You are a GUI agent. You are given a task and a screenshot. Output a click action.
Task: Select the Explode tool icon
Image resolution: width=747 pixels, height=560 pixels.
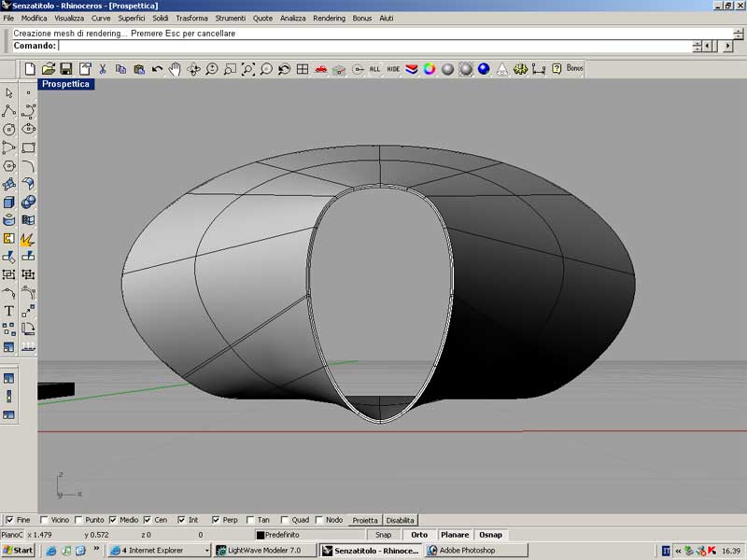(28, 239)
